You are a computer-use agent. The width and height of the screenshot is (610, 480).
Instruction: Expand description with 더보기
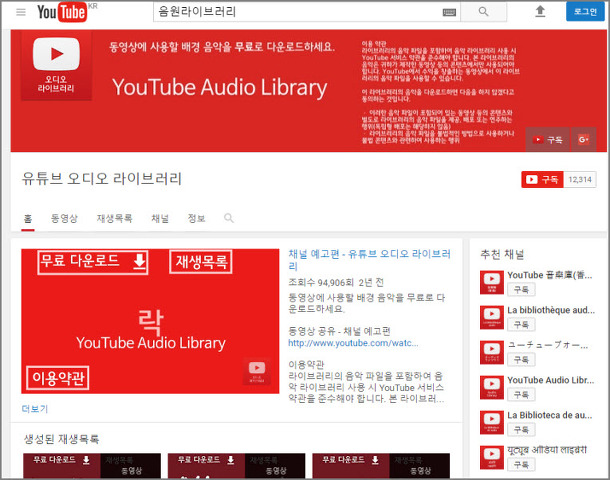click(x=35, y=408)
